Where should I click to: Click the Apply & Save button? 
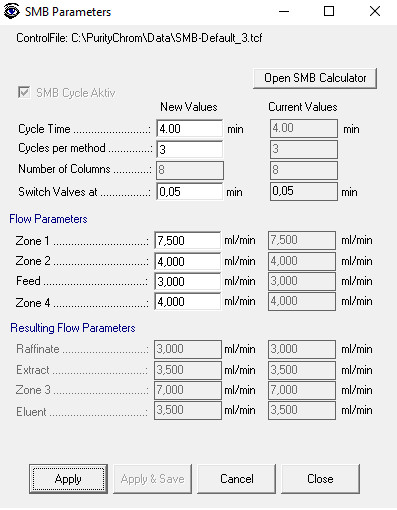click(152, 479)
